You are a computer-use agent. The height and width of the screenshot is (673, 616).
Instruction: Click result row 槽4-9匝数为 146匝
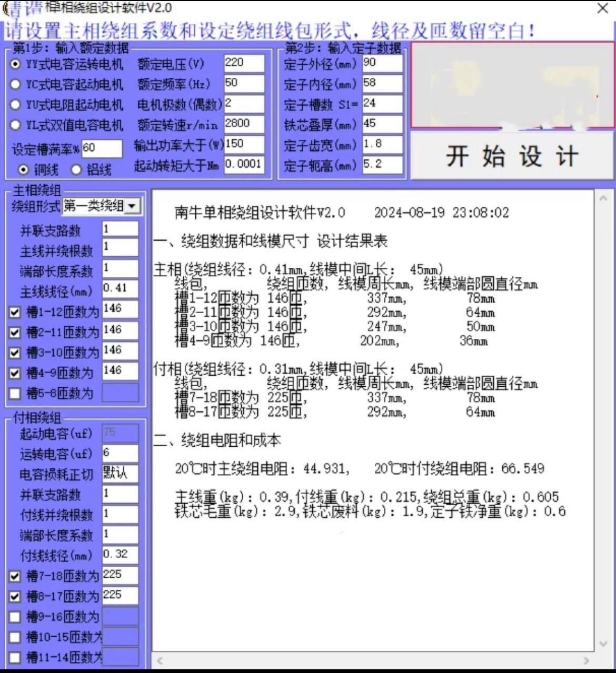pyautogui.click(x=237, y=341)
